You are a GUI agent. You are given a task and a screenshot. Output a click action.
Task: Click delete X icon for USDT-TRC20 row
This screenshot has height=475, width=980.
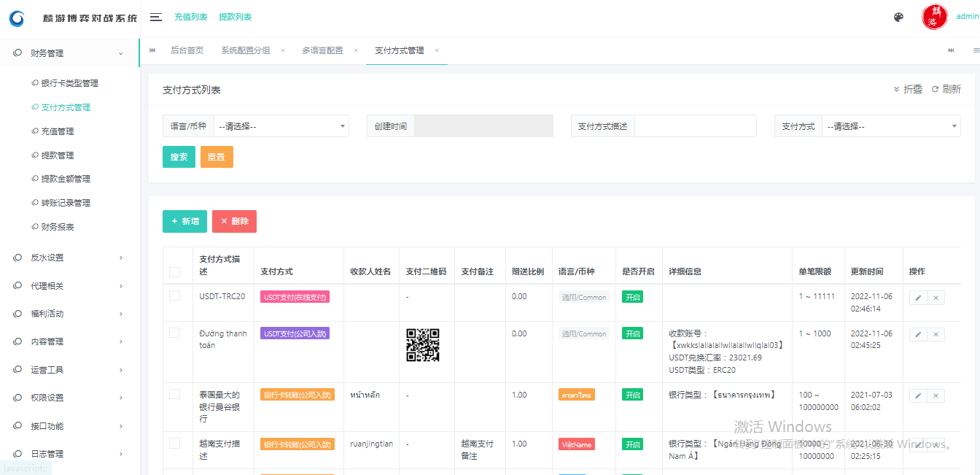(x=936, y=298)
